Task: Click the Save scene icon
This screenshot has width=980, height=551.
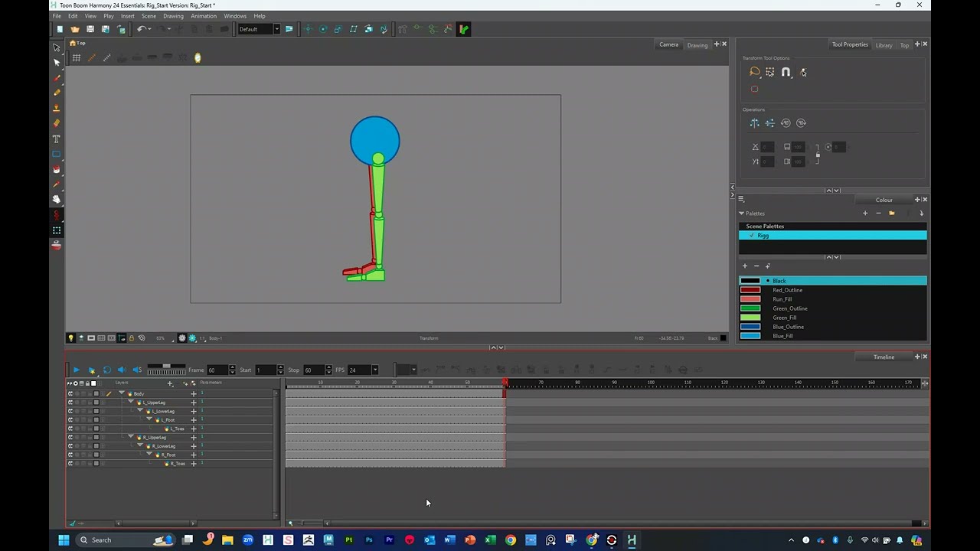Action: tap(90, 29)
